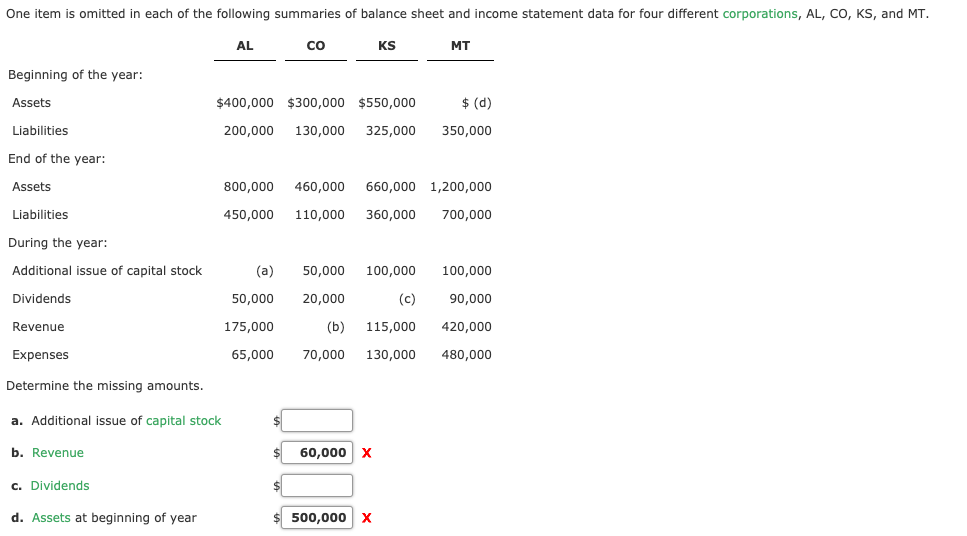Click the (c) placeholder in the KS column
Viewport: 967px width, 536px height.
(407, 299)
